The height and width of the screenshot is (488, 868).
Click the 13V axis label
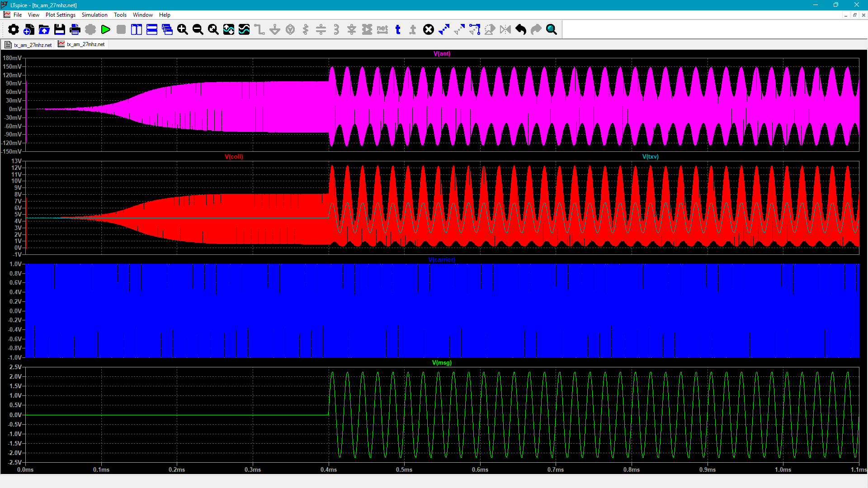pos(16,161)
